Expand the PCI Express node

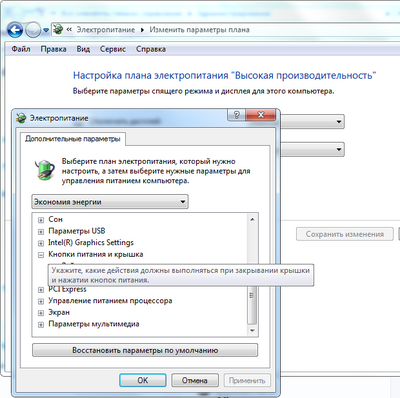pos(41,290)
